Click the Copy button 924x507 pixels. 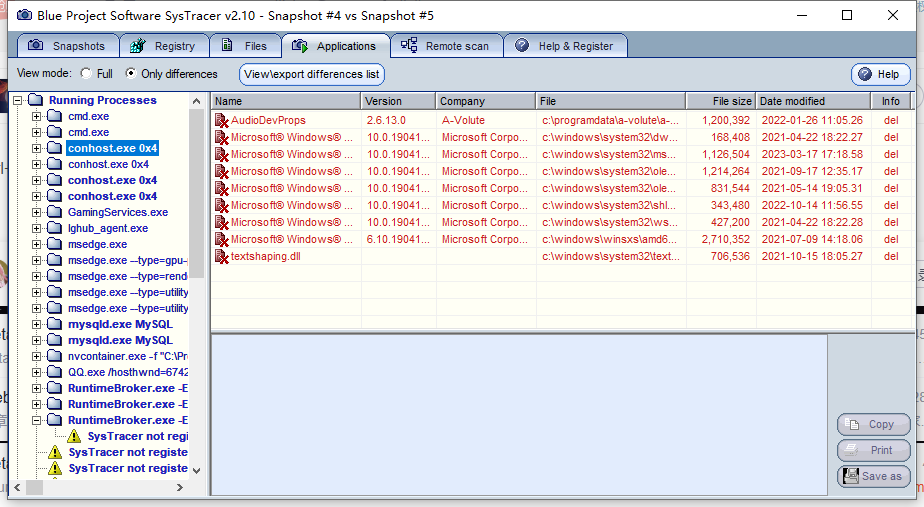873,424
